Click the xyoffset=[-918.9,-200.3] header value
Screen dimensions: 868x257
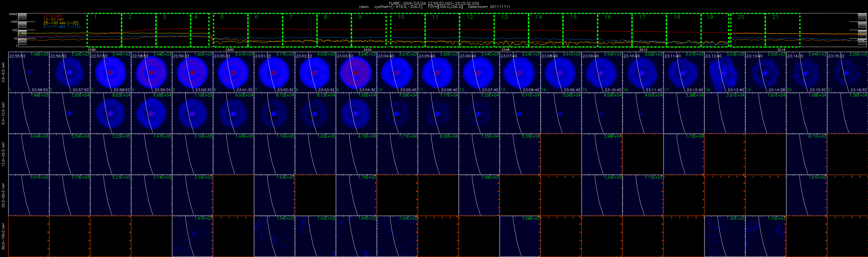(x=398, y=7)
